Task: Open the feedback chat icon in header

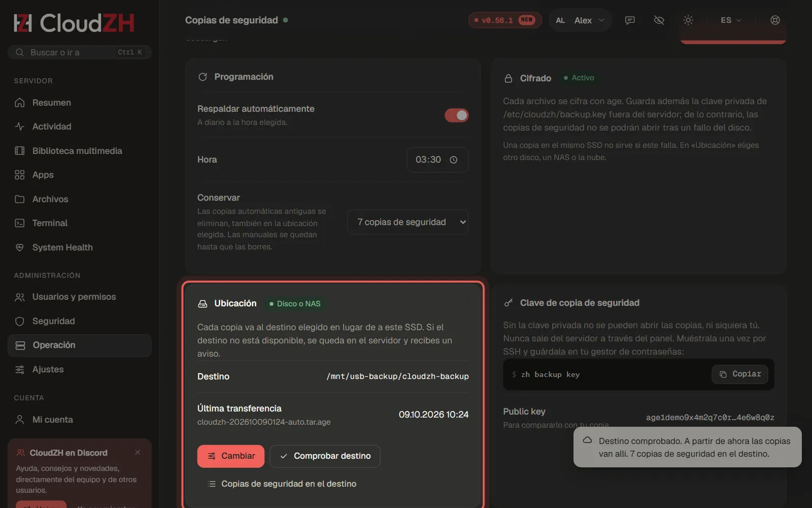Action: click(630, 20)
